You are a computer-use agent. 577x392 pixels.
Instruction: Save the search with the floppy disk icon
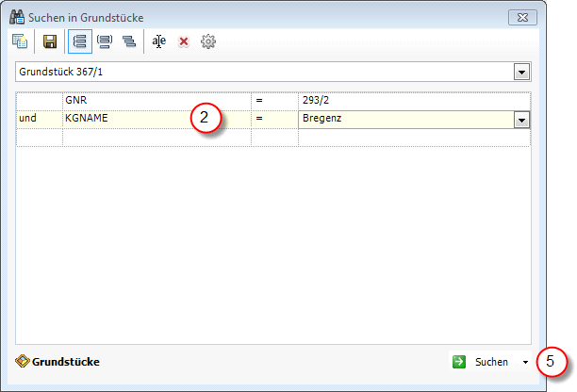coord(50,41)
